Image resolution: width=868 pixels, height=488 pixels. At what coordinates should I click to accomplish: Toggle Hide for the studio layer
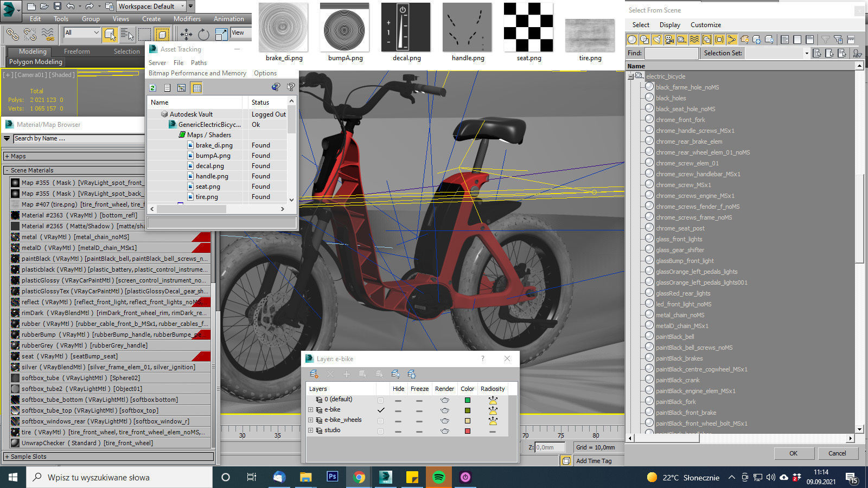point(398,431)
